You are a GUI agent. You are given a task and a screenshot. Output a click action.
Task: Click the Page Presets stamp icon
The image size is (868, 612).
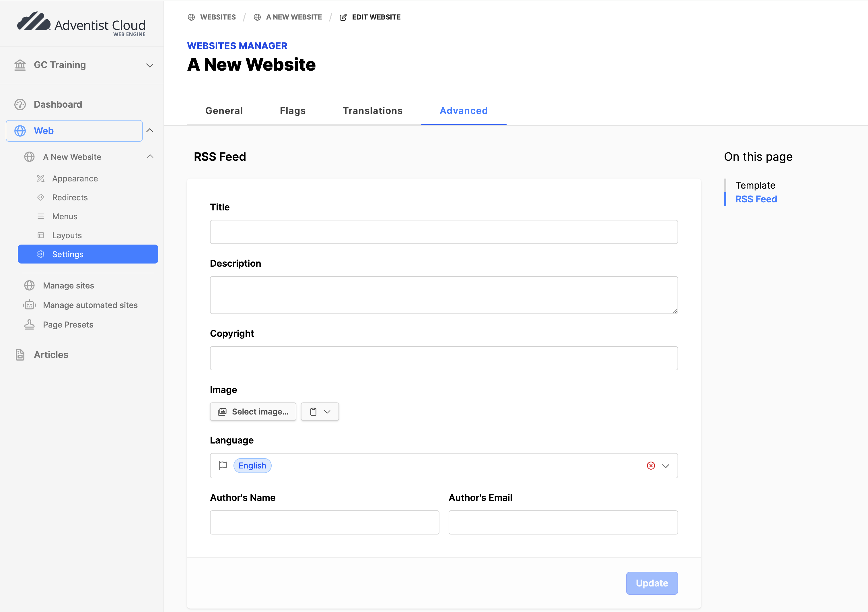pos(29,325)
